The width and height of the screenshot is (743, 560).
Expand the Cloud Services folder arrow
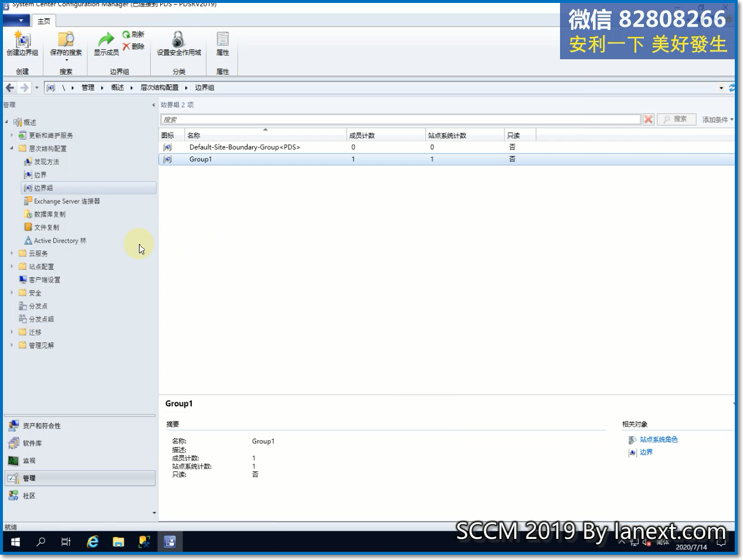click(x=12, y=253)
